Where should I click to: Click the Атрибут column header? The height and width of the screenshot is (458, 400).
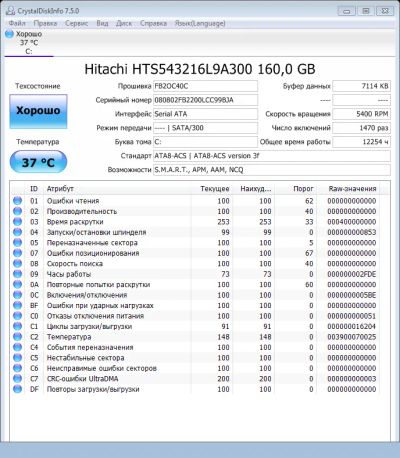(x=117, y=189)
